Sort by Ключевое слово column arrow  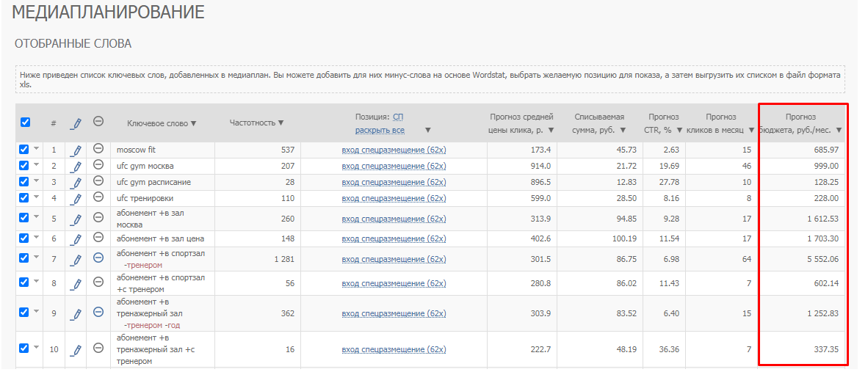194,123
